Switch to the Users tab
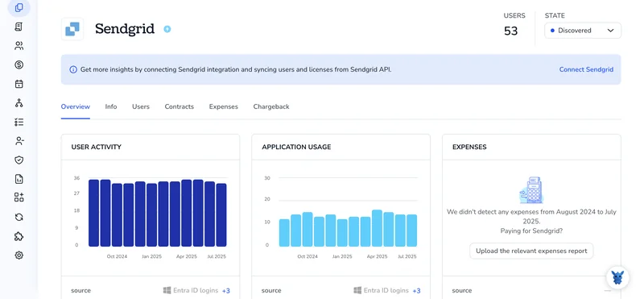 (x=141, y=106)
